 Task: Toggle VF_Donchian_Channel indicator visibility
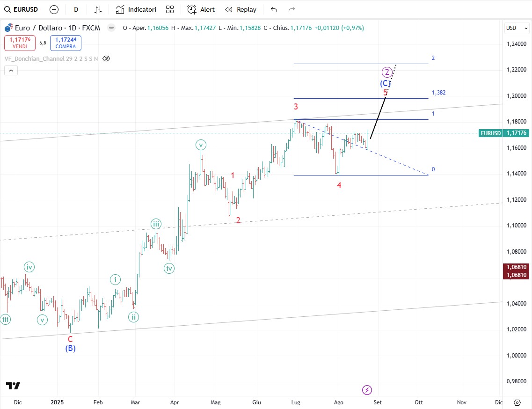(x=106, y=58)
